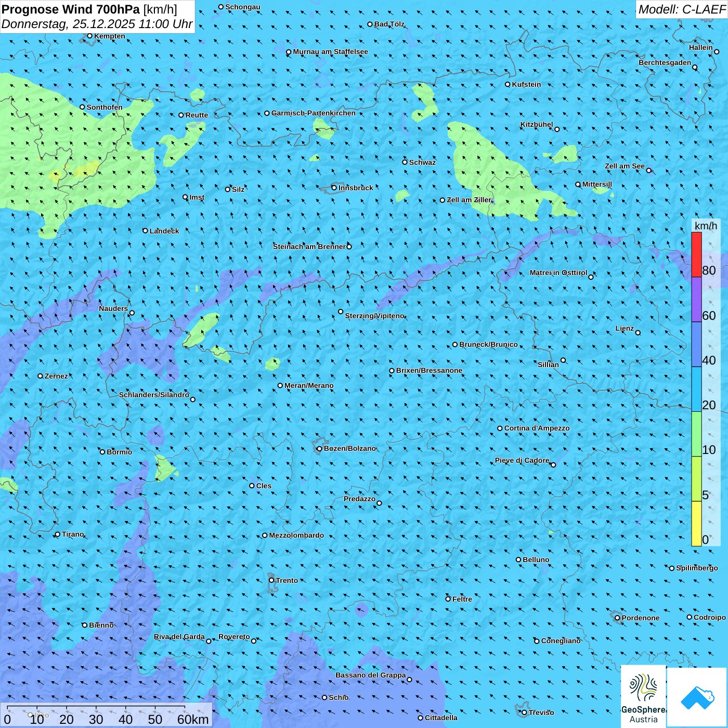Click the 'Cittadella' label
The width and height of the screenshot is (728, 728).
441,718
